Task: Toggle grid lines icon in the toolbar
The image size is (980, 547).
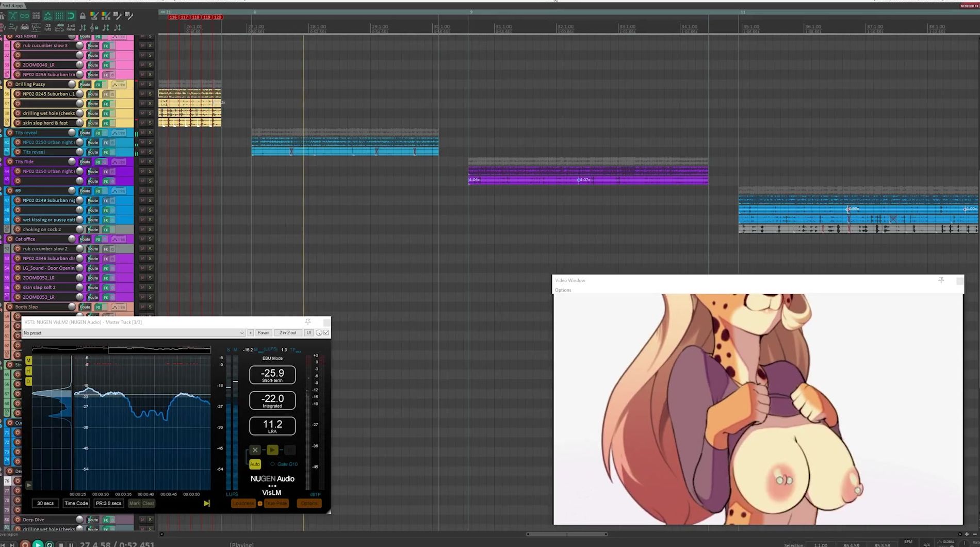Action: [59, 16]
